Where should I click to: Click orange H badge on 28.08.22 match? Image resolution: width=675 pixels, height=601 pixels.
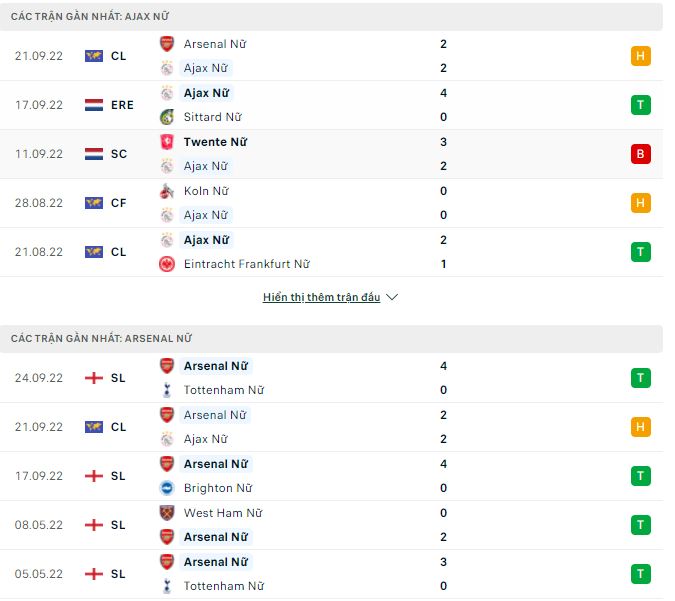[x=641, y=203]
